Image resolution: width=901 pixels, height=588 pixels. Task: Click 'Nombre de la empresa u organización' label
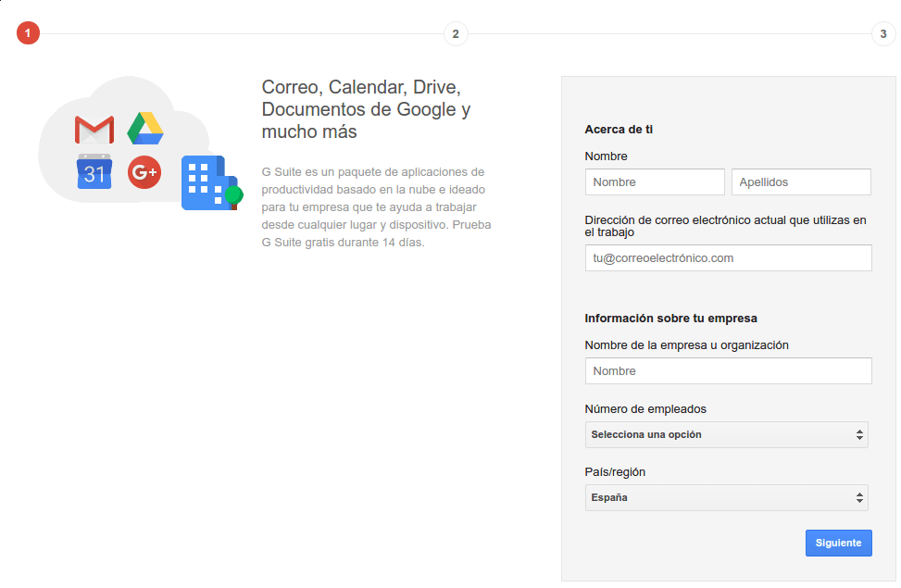point(687,345)
